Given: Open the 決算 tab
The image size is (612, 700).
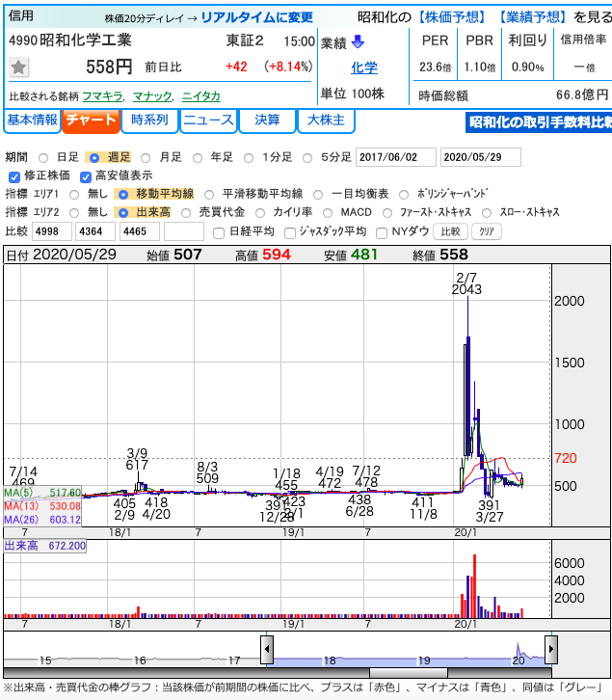Looking at the screenshot, I should click(267, 121).
